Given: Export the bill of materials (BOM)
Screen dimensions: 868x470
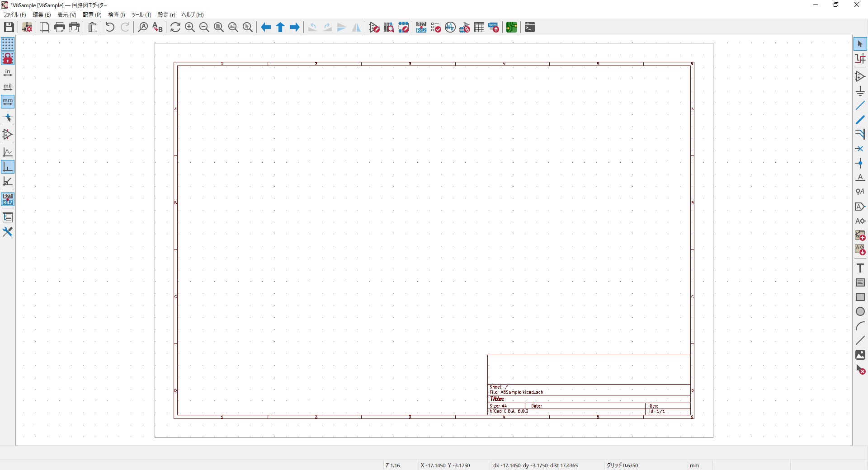Looking at the screenshot, I should (493, 27).
